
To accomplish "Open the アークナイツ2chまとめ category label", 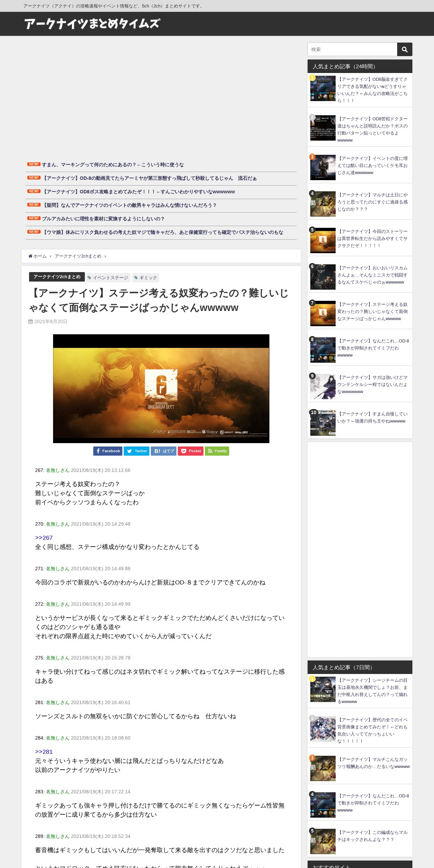I will coord(57,277).
